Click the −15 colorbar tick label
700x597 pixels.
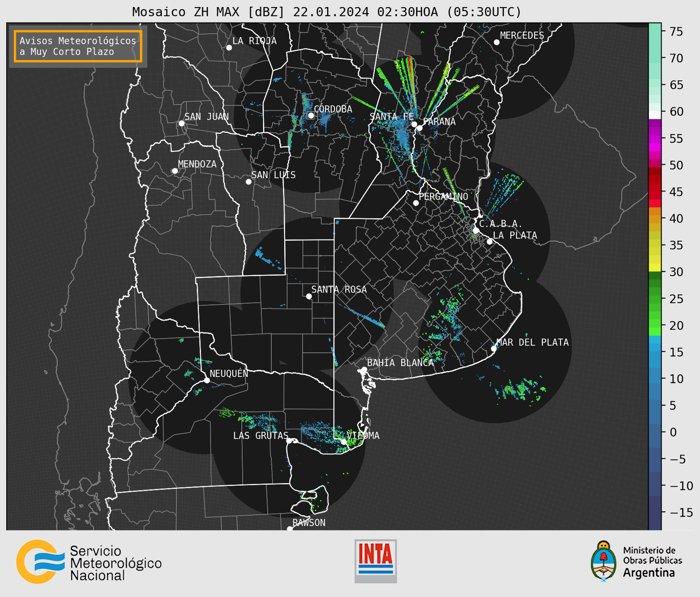(x=681, y=513)
